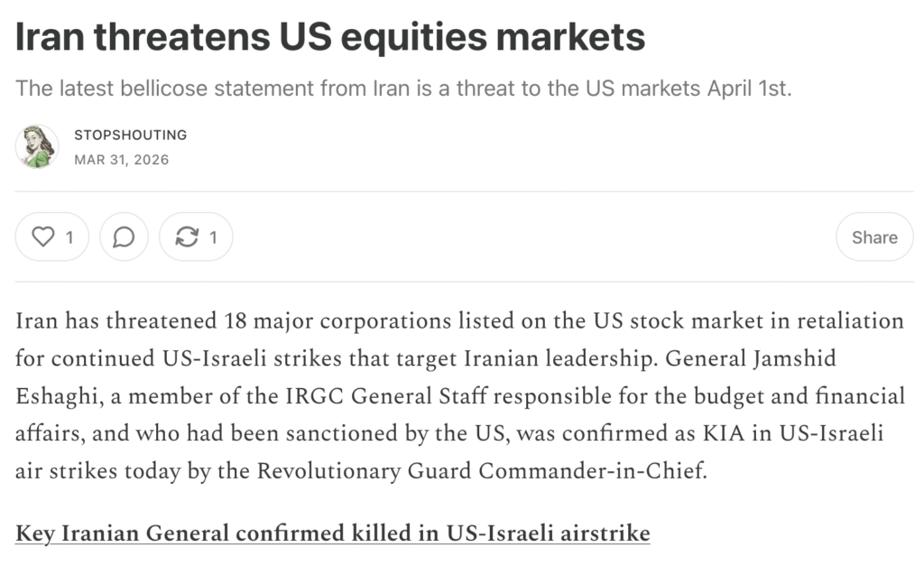Open the STOPSHOUTING author avatar
The width and height of the screenshot is (924, 566).
(37, 147)
